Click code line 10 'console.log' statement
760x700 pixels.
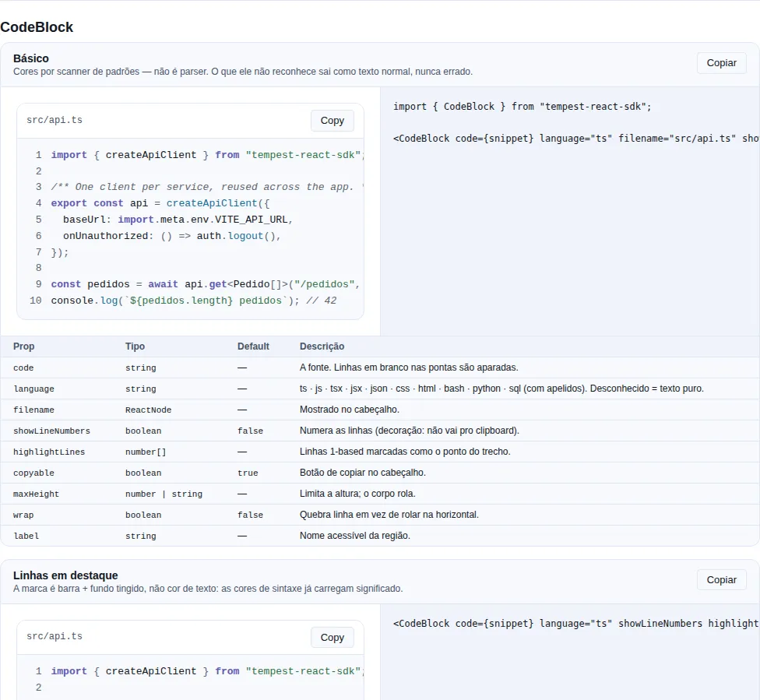pos(194,301)
